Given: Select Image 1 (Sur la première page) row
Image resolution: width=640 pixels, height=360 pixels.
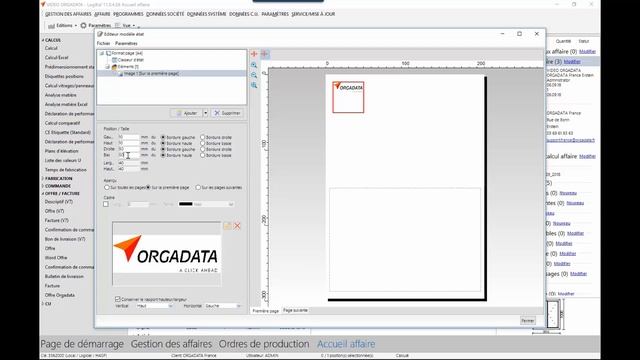Looking at the screenshot, I should coord(171,73).
